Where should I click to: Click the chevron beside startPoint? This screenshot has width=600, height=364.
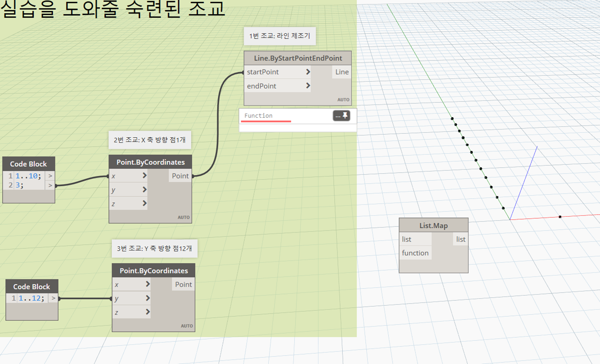click(x=308, y=72)
